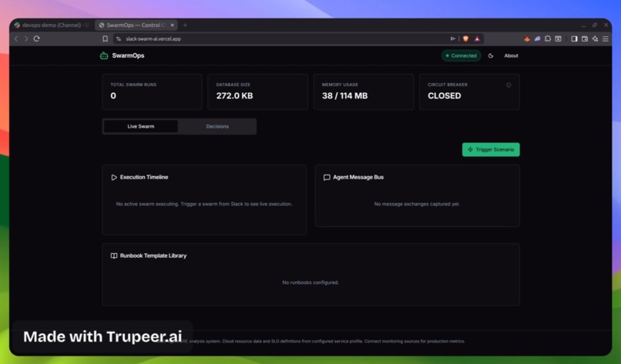Click the Trigger Scenario button
Image resolution: width=621 pixels, height=364 pixels.
491,149
